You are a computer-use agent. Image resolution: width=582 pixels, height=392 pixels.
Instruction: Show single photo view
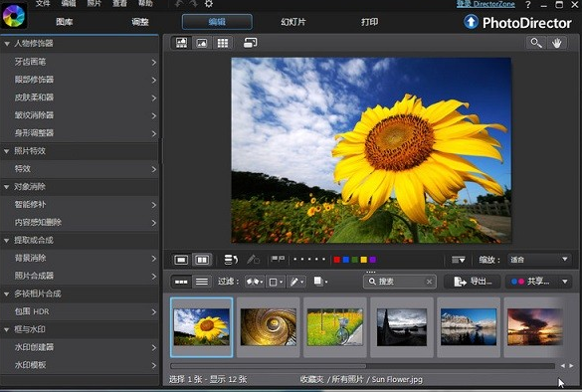(181, 260)
